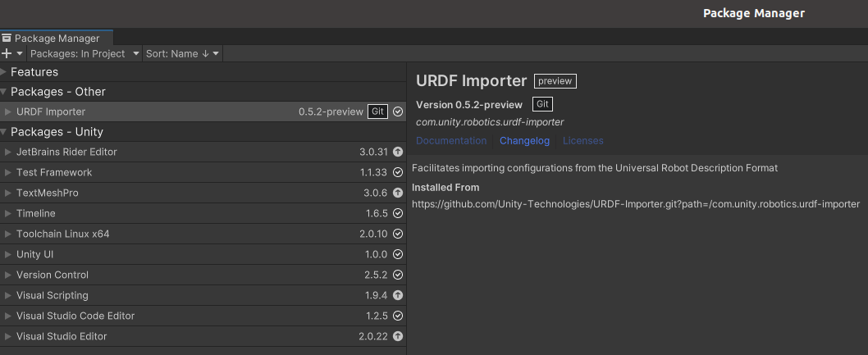Screen dimensions: 868x355
Task: Click the 2.5.2 version number
Action: [376, 275]
